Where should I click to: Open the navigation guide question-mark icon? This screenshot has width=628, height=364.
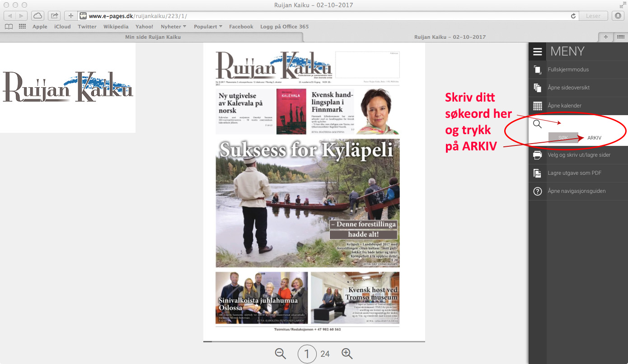537,191
